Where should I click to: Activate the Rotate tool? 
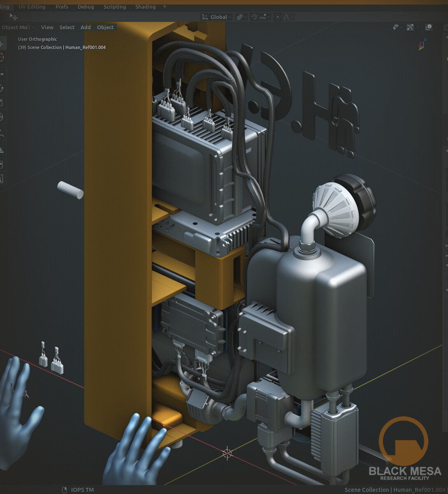click(4, 87)
